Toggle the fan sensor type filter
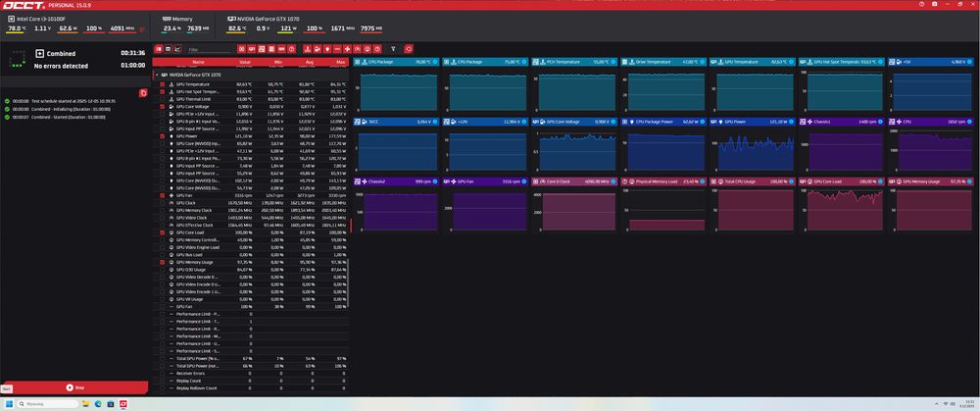 point(348,49)
